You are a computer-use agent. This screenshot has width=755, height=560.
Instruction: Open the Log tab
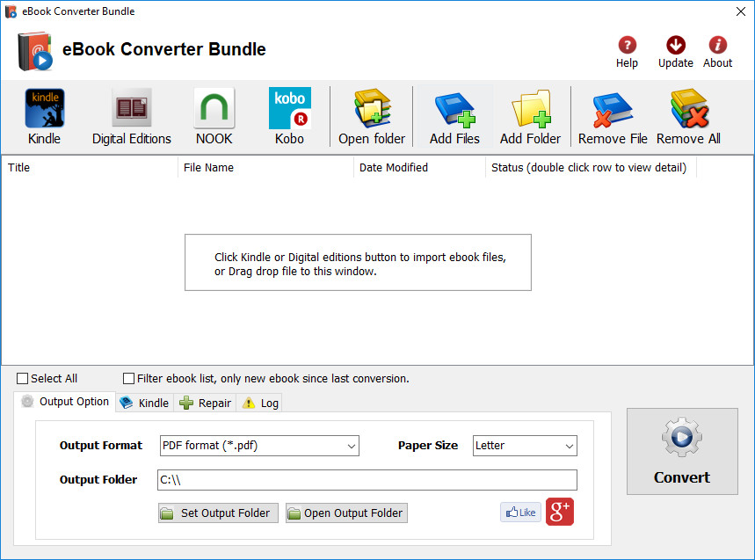[260, 403]
